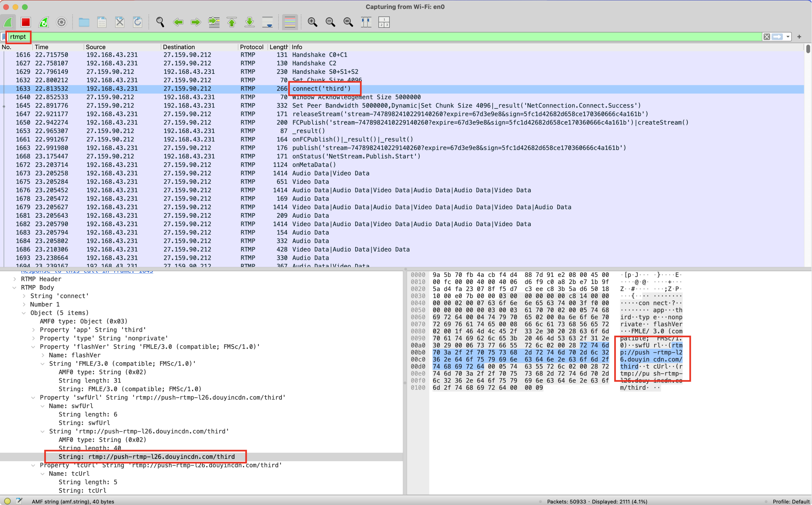Jump to the last packet

click(250, 22)
